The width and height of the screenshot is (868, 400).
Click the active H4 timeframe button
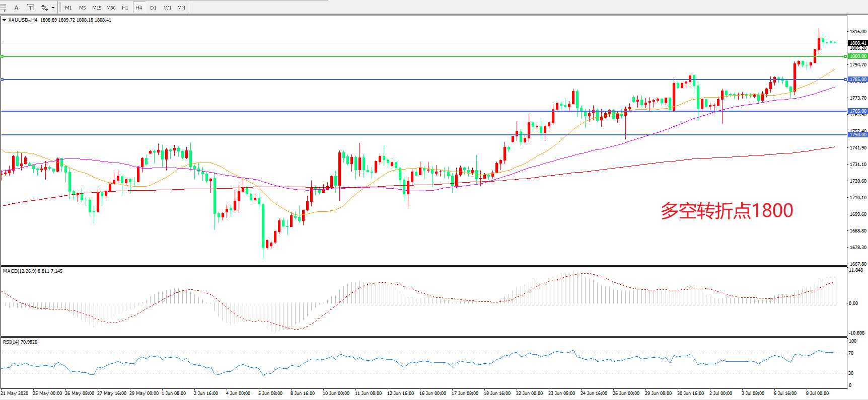(x=139, y=8)
